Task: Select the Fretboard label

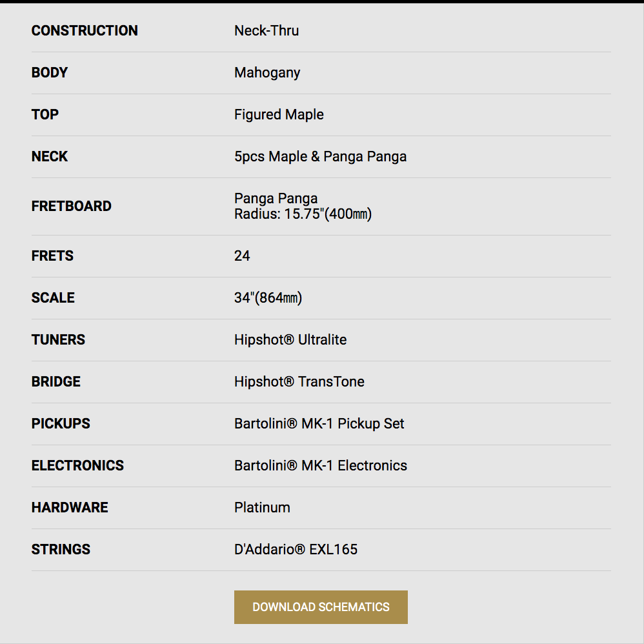Action: coord(72,206)
